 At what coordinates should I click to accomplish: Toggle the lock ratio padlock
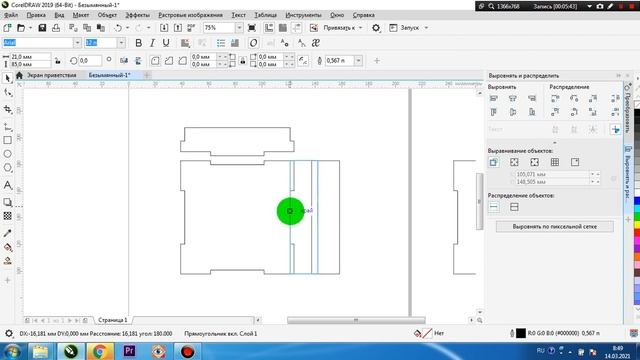pyautogui.click(x=58, y=61)
